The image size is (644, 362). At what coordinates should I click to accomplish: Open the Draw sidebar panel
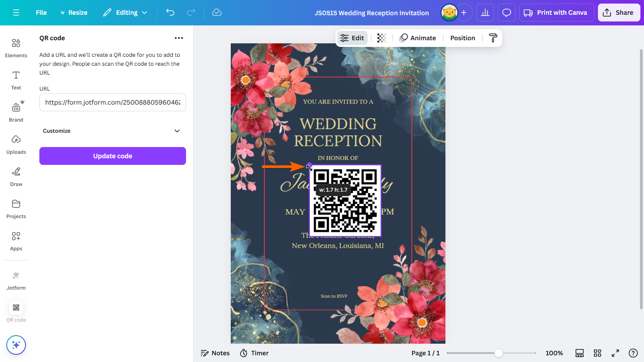(x=16, y=177)
